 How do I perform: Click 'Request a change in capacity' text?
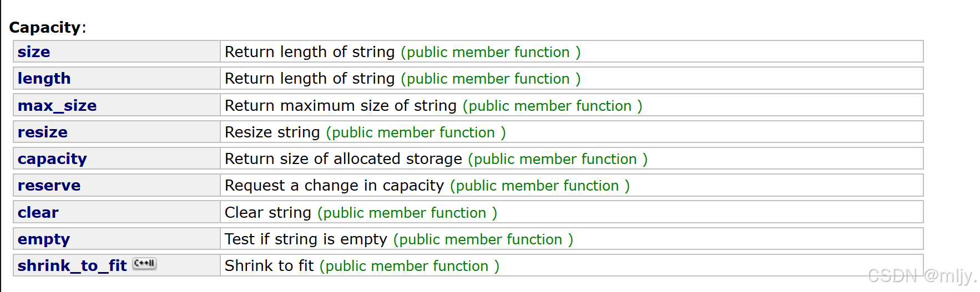[334, 186]
